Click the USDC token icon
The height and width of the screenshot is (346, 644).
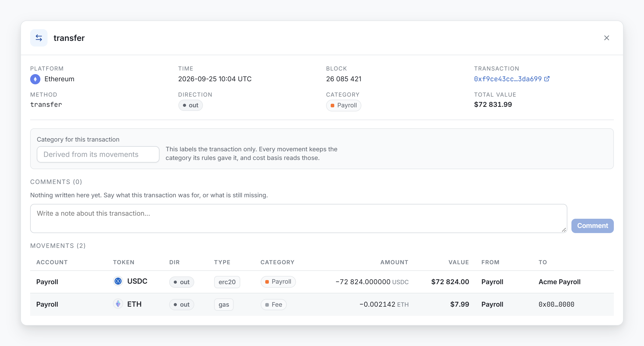pos(118,281)
